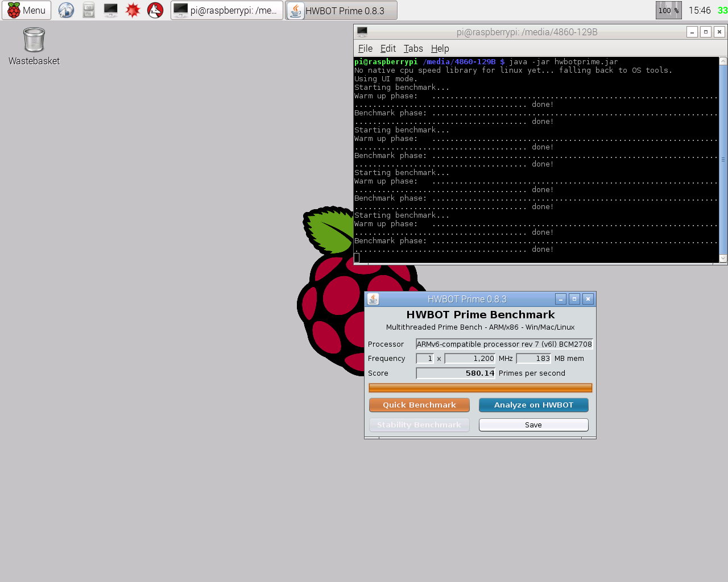Click the Java icon in HWBOT title bar

coord(373,299)
